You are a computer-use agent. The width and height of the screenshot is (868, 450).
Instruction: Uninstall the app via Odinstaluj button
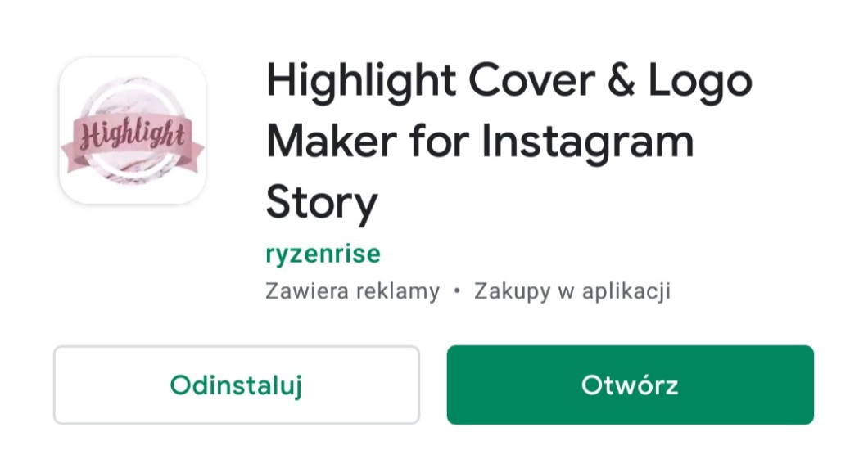[x=237, y=385]
